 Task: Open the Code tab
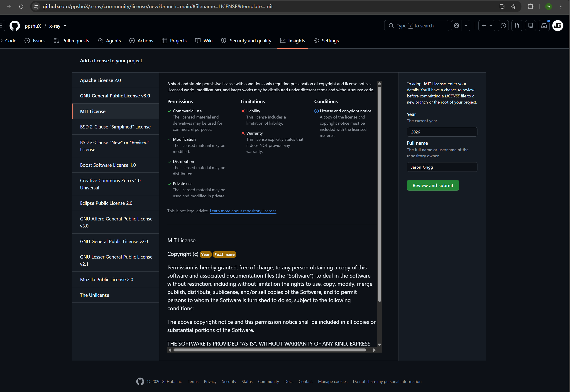pos(8,41)
